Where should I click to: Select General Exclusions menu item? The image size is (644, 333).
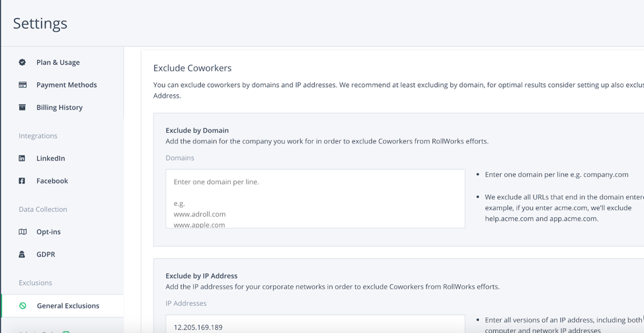(62, 306)
